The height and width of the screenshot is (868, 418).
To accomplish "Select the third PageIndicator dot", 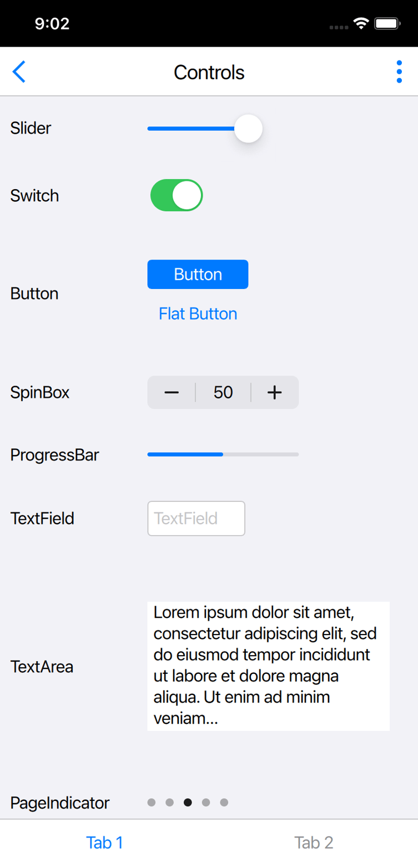I will click(x=188, y=801).
